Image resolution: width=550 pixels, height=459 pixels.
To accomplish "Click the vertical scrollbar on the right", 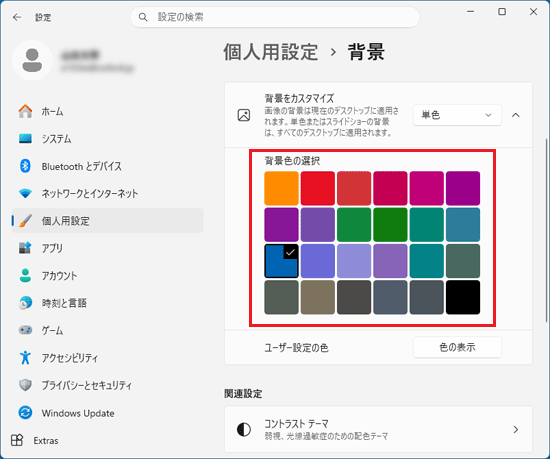I will 546,230.
